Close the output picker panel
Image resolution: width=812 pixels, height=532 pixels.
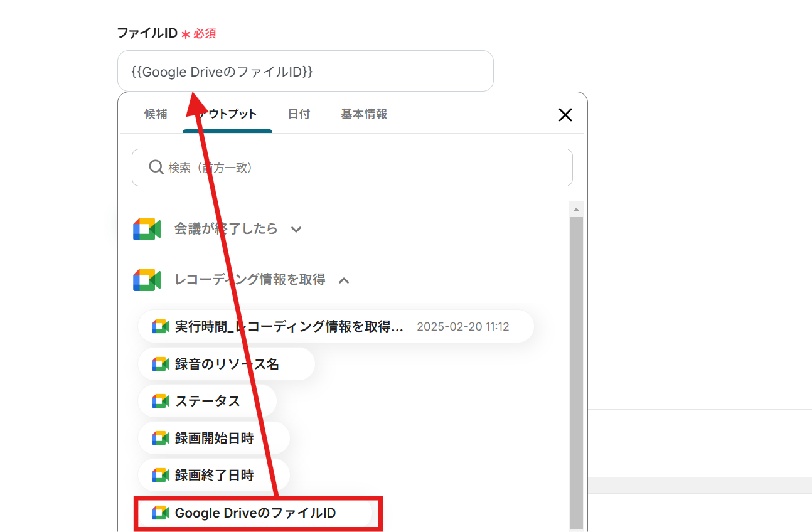(565, 115)
